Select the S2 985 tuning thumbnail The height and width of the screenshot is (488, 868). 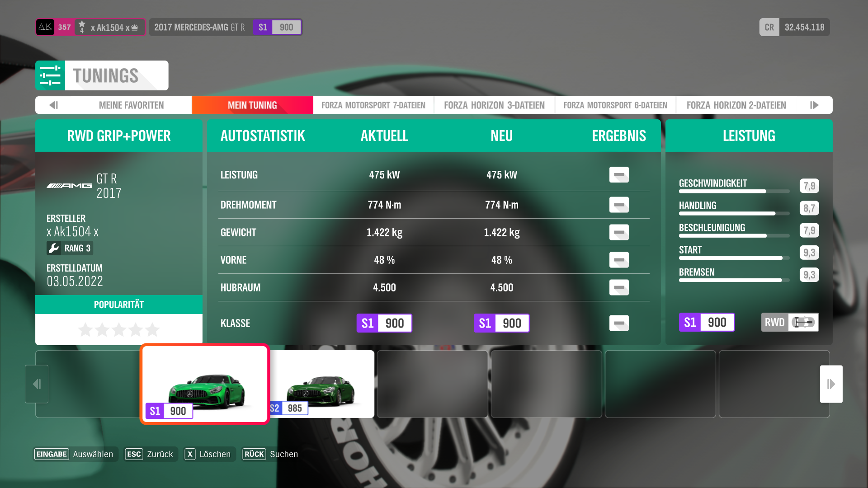coord(322,384)
